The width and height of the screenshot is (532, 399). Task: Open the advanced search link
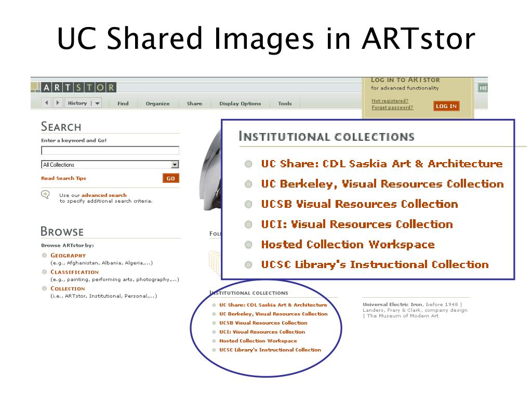click(x=104, y=195)
